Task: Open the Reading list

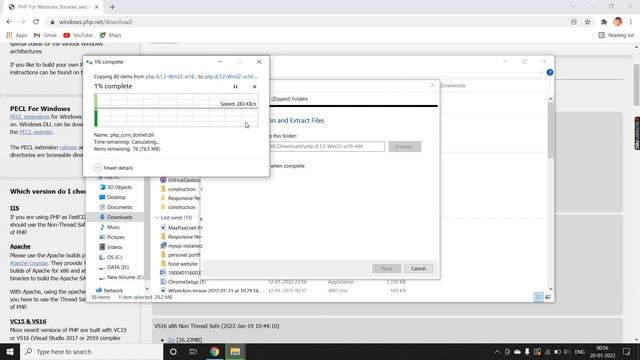Action: [616, 35]
